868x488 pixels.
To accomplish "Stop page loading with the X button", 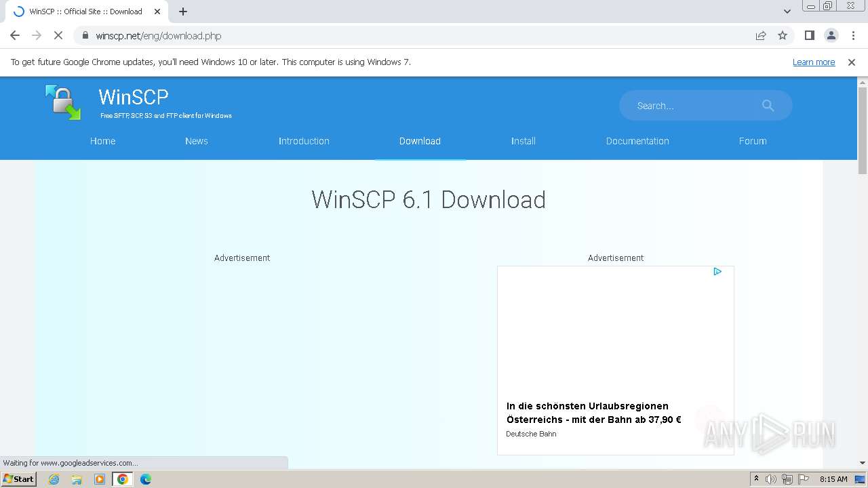I will pos(58,36).
